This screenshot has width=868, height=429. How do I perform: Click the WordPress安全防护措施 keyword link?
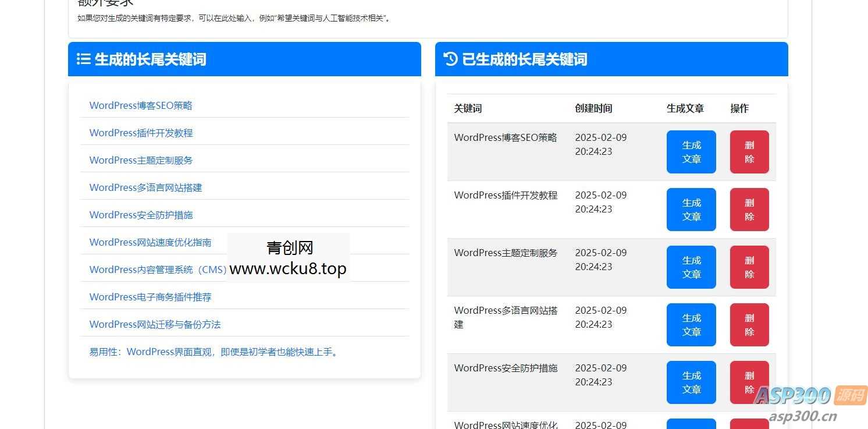pos(141,215)
